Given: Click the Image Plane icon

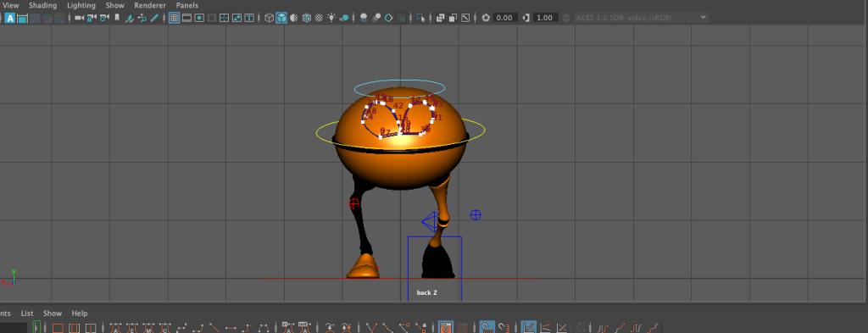Looking at the screenshot, I should point(130,18).
